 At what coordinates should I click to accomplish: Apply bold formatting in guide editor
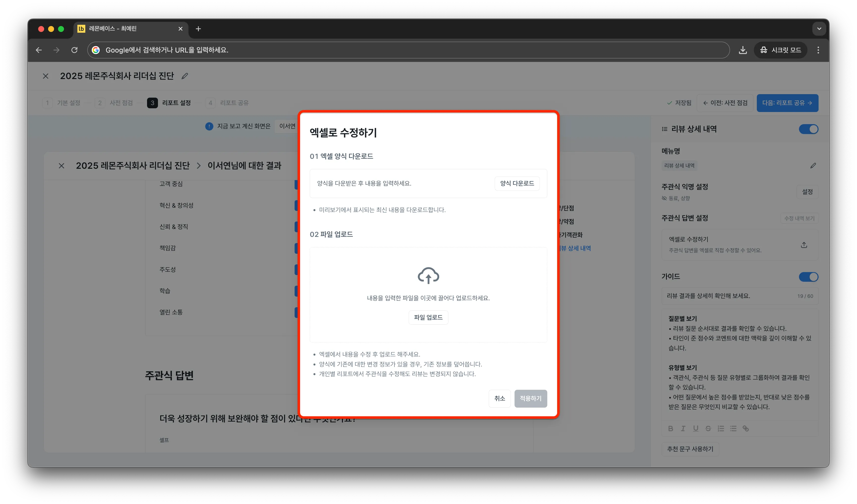(671, 428)
